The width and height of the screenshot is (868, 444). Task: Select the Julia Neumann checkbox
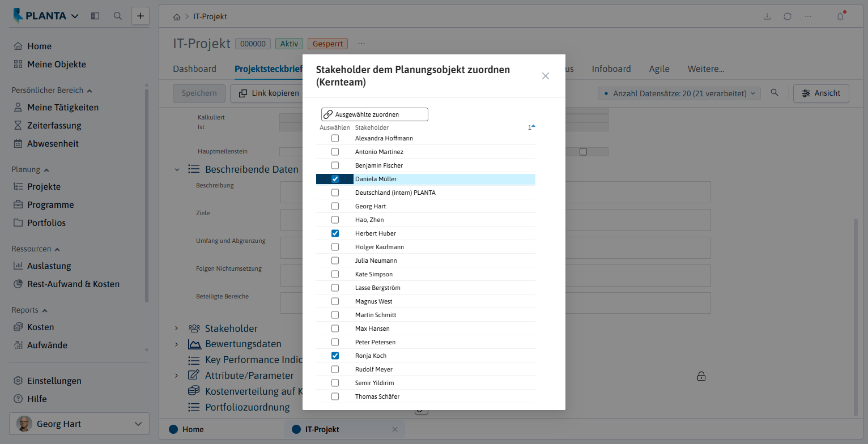335,261
